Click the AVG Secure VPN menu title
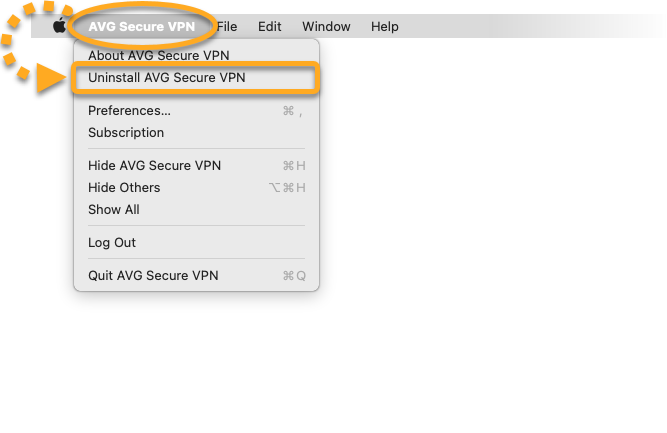Image resolution: width=667 pixels, height=433 pixels. (142, 26)
